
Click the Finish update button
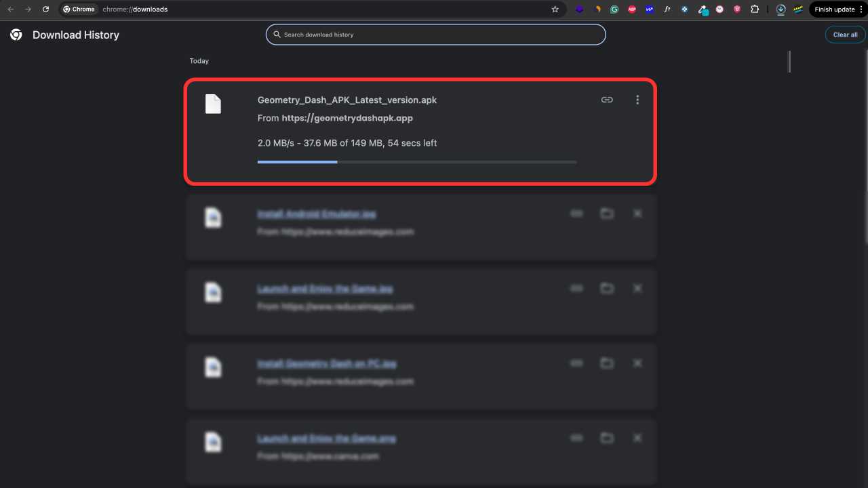[x=836, y=9]
